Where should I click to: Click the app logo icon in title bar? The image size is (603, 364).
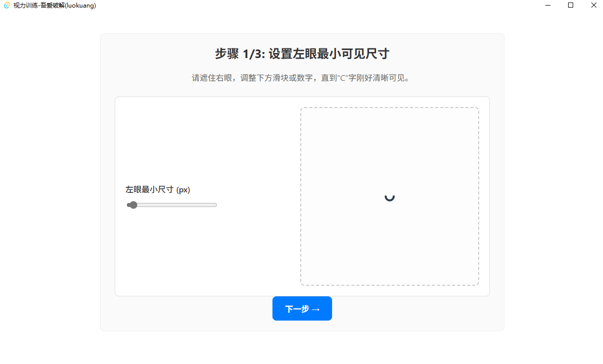(7, 6)
